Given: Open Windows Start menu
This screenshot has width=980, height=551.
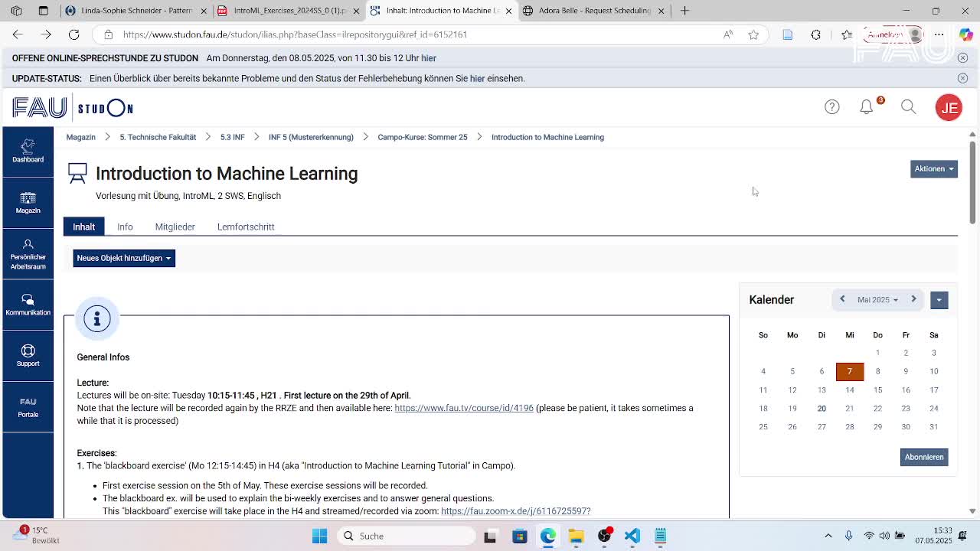Looking at the screenshot, I should pyautogui.click(x=320, y=536).
